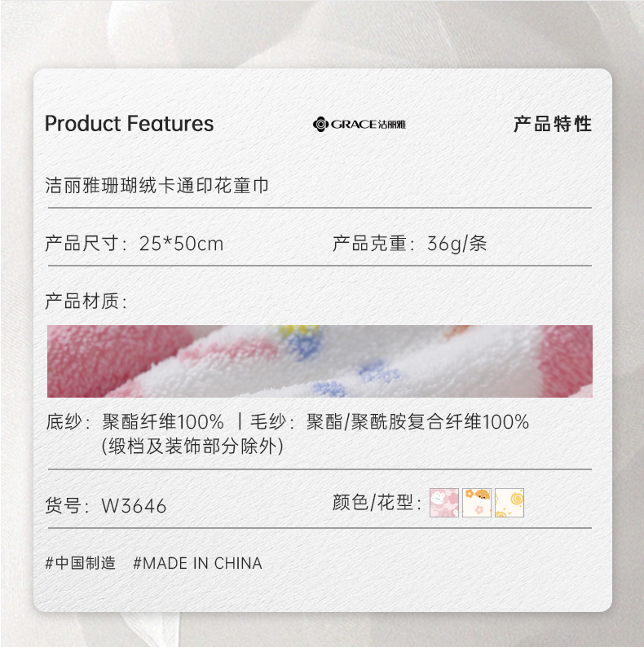Select the yellow swirl pattern swatch
Screen dimensions: 644x647
click(509, 503)
